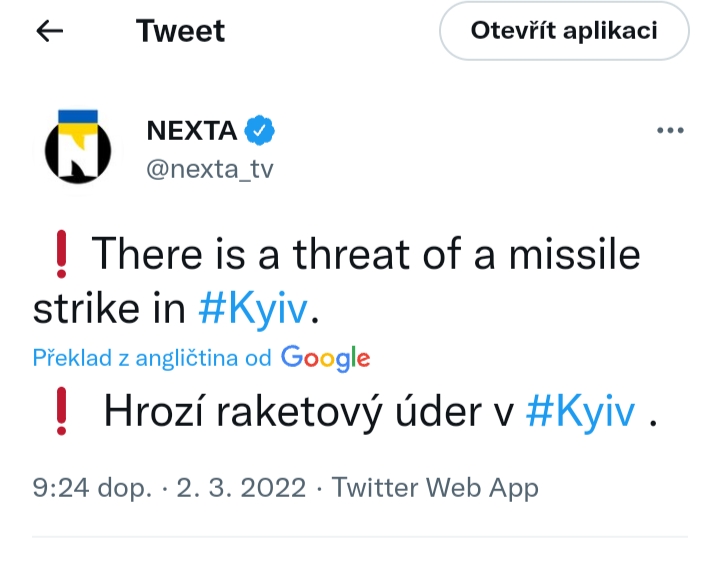Click the Google logo
Viewport: 718px width, 572px height.
pyautogui.click(x=325, y=358)
